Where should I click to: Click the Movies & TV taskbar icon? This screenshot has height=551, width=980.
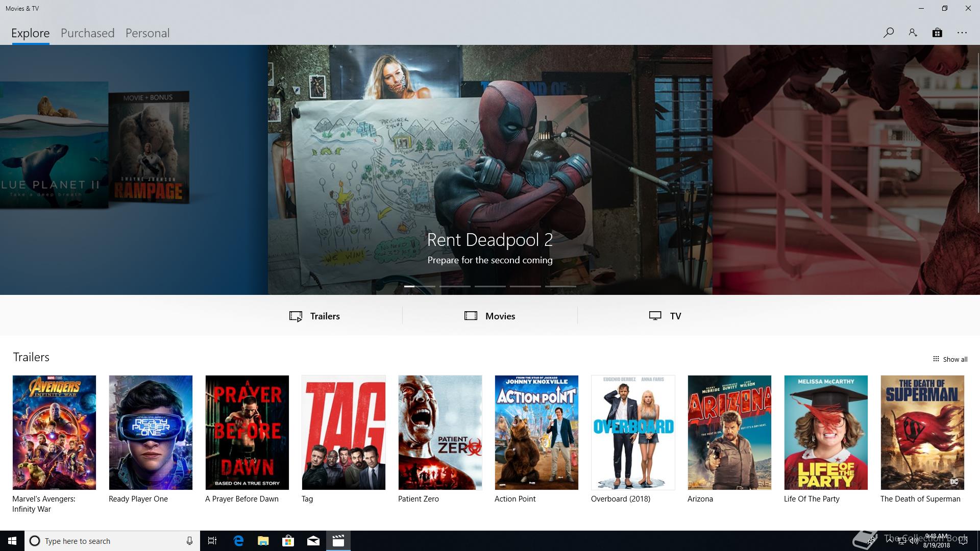(x=338, y=541)
